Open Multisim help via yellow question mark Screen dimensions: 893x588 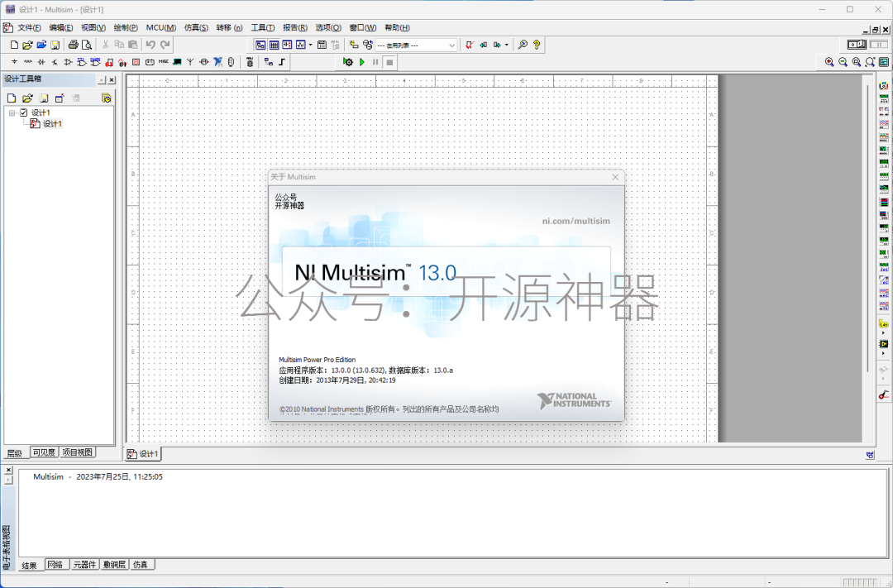(x=537, y=45)
